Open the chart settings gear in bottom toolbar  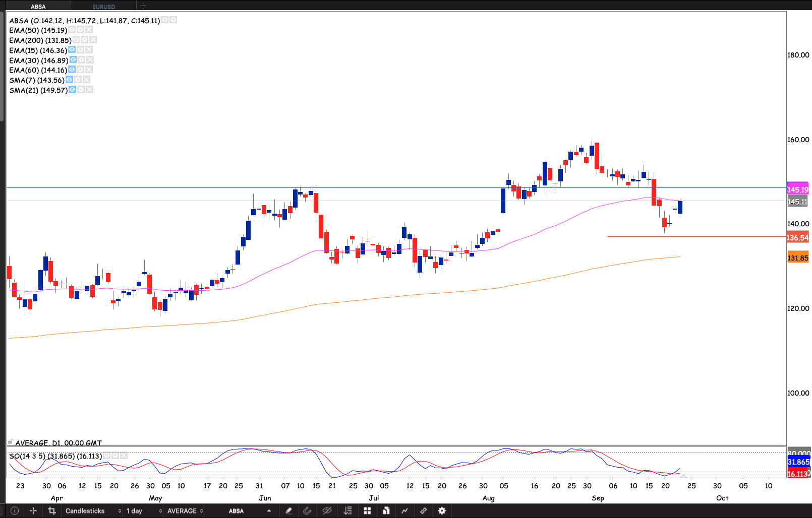click(442, 510)
